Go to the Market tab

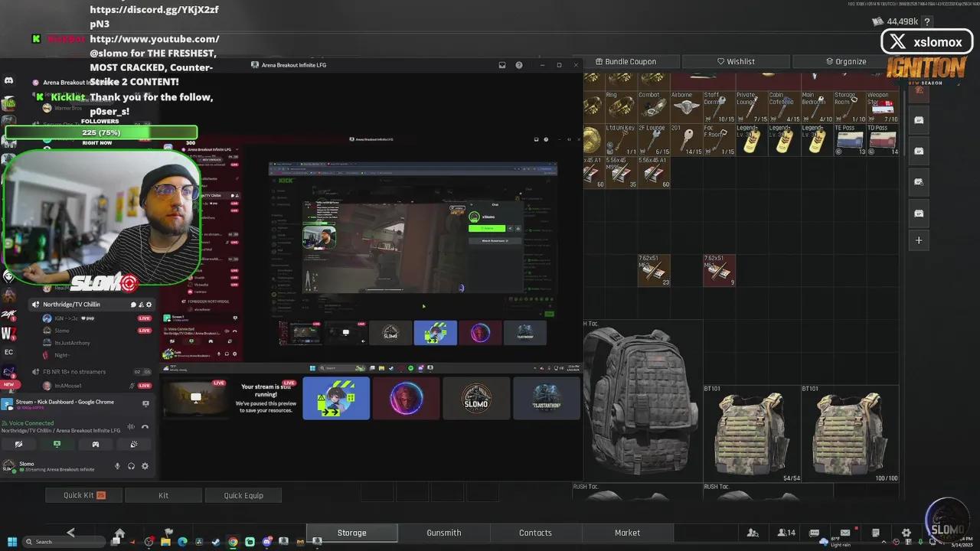coord(627,533)
